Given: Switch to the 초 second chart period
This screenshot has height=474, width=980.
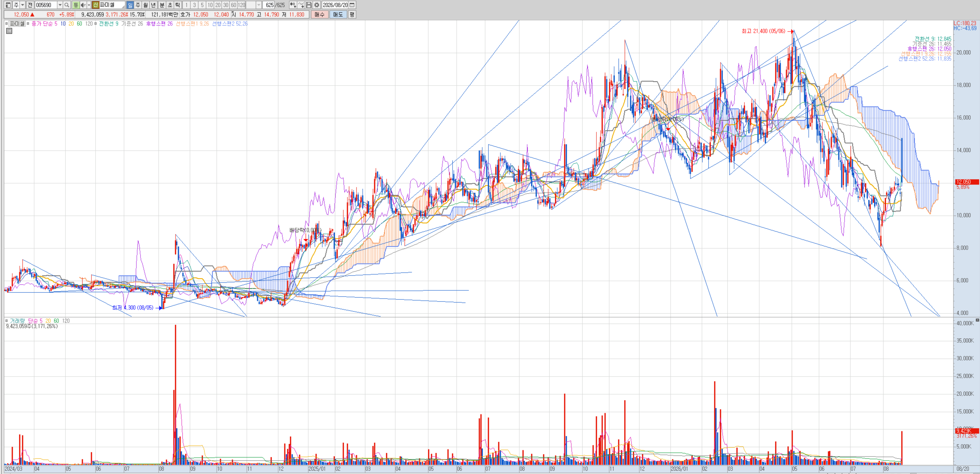Looking at the screenshot, I should pos(170,5).
